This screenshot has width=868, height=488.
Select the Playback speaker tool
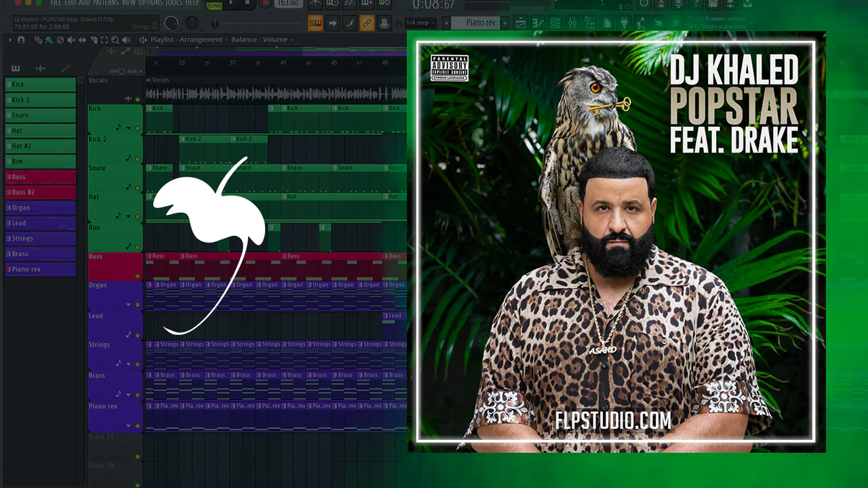126,40
